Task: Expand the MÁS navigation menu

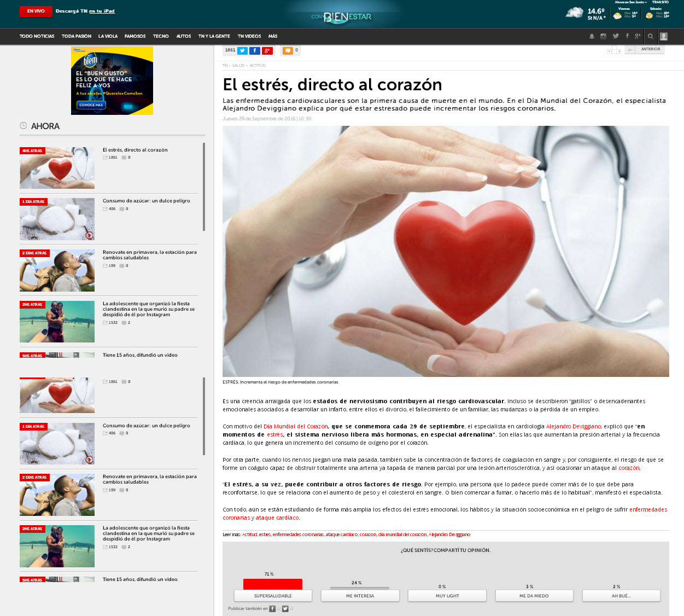Action: coord(273,37)
